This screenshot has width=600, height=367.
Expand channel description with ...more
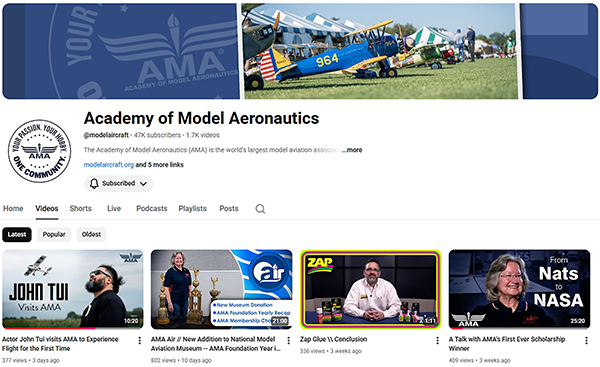pos(352,150)
